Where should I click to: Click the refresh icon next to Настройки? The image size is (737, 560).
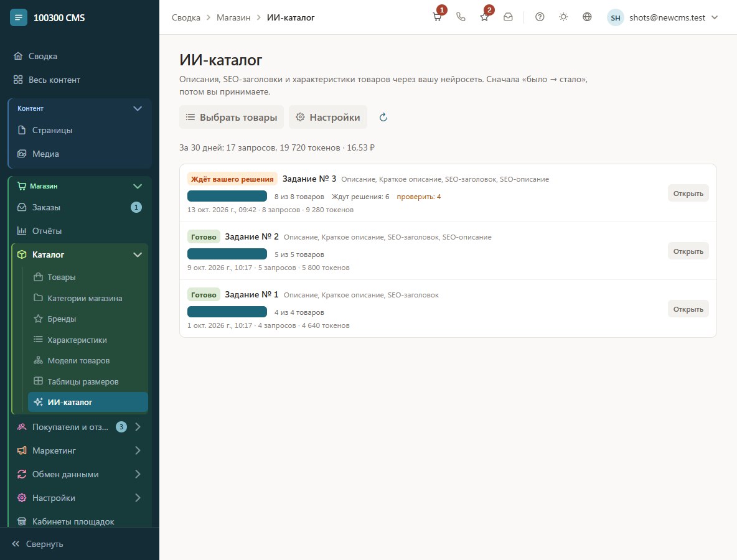coord(383,118)
